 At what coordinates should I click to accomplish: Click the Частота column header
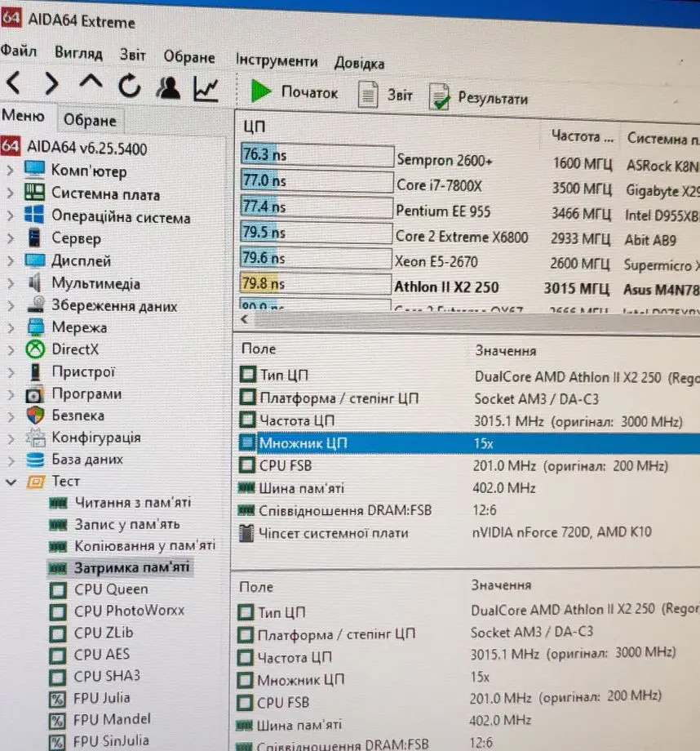581,136
